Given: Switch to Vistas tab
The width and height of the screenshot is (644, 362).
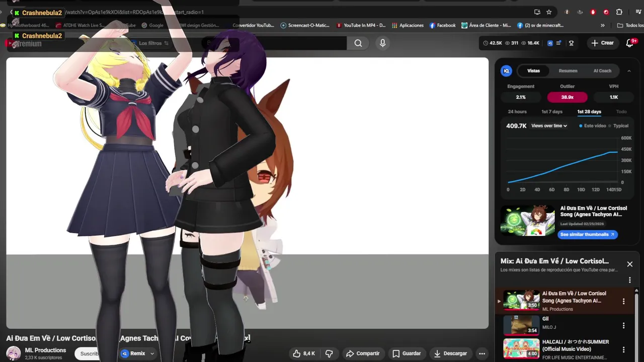Looking at the screenshot, I should click(533, 71).
